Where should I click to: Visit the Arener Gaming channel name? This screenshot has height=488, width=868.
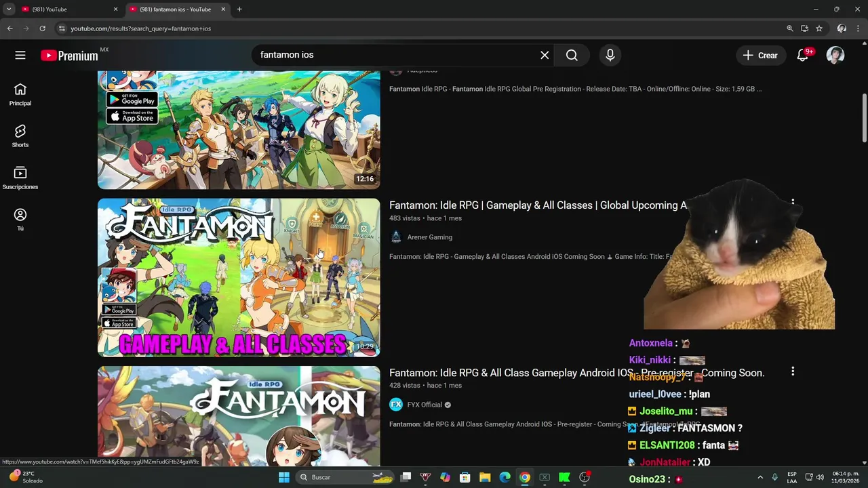430,237
